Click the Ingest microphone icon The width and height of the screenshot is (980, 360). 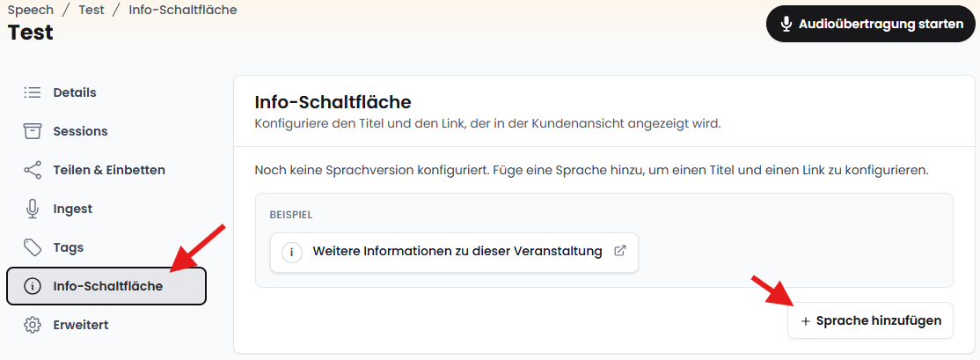32,209
